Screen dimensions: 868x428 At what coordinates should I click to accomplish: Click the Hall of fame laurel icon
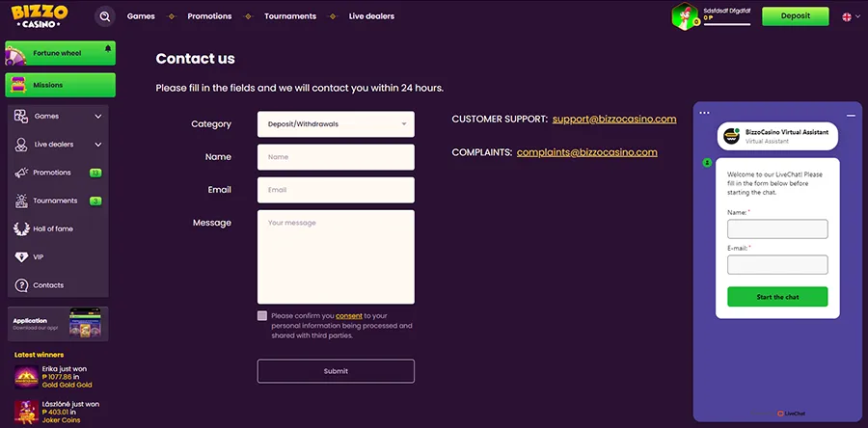click(21, 228)
